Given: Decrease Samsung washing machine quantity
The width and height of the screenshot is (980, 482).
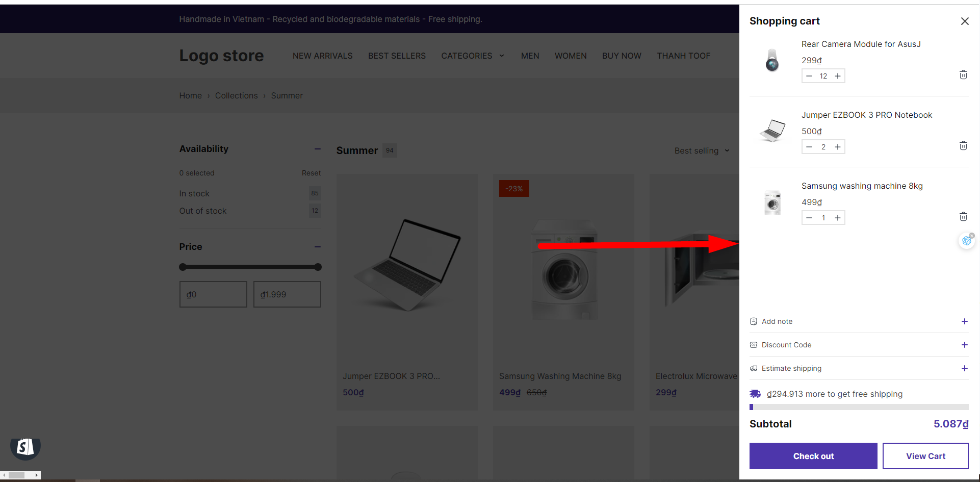Looking at the screenshot, I should 809,218.
